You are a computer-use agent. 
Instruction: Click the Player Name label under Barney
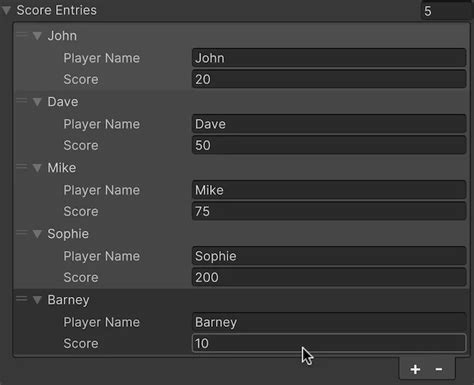102,322
